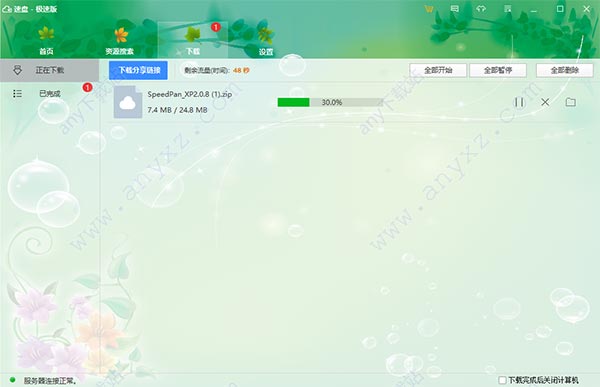This screenshot has height=387, width=600.
Task: Open the skin theme icon in title bar
Action: pyautogui.click(x=481, y=8)
